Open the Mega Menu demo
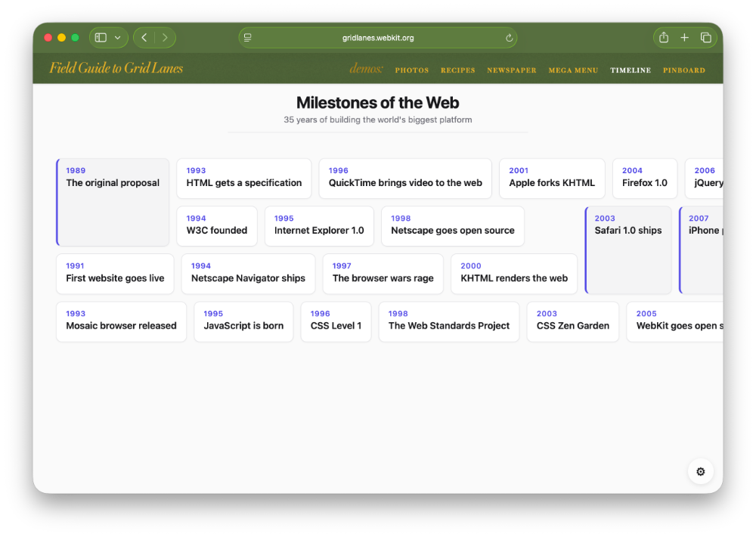 tap(573, 70)
